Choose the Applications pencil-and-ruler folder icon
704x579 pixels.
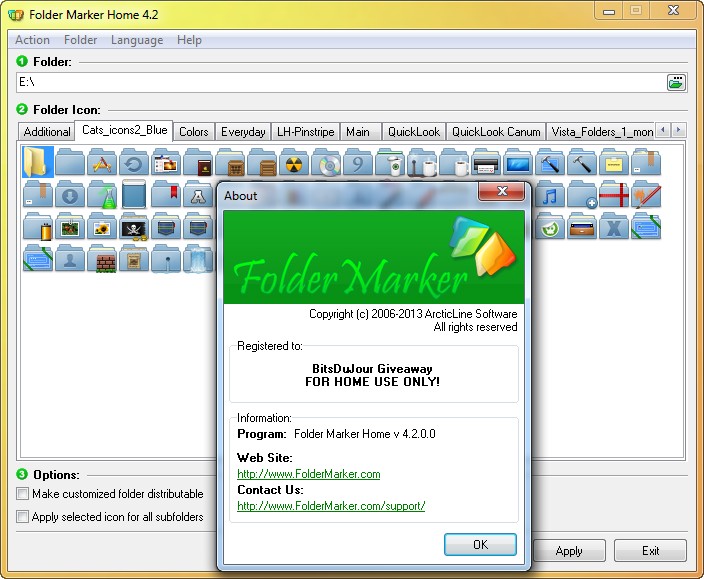click(102, 162)
